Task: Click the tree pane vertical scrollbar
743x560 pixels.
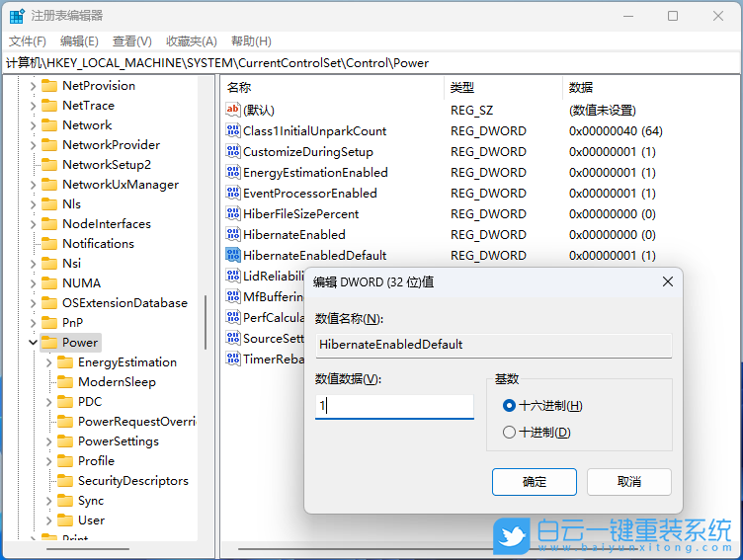Action: [x=206, y=322]
